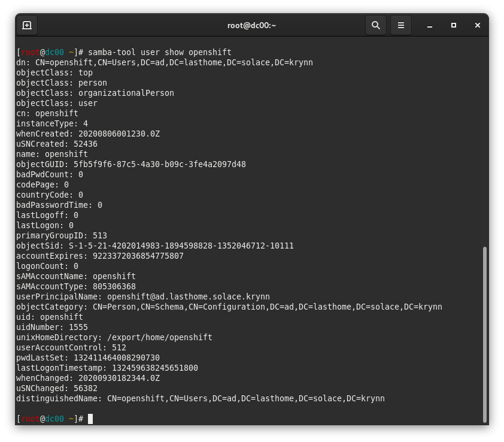Click the accountExpires value
This screenshot has height=442, width=504.
tap(138, 256)
